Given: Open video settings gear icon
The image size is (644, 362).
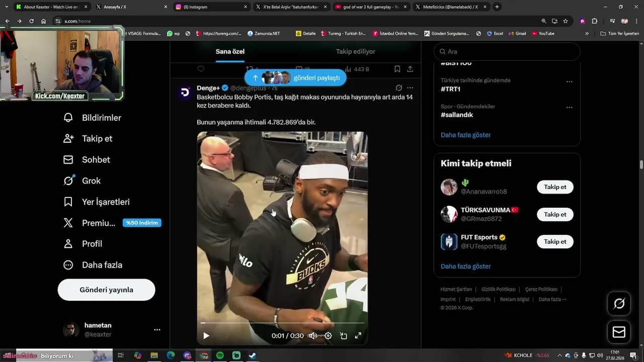Looking at the screenshot, I should (328, 335).
